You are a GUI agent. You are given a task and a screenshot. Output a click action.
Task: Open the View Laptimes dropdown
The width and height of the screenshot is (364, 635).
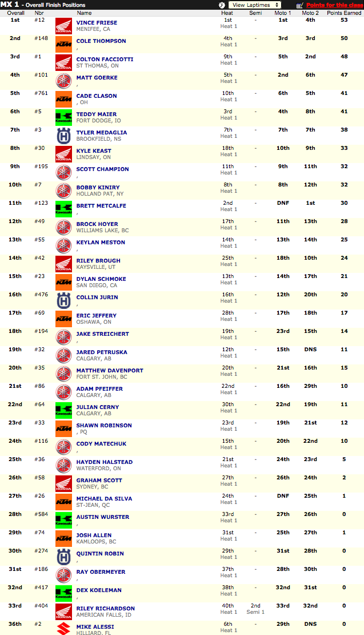coord(255,5)
